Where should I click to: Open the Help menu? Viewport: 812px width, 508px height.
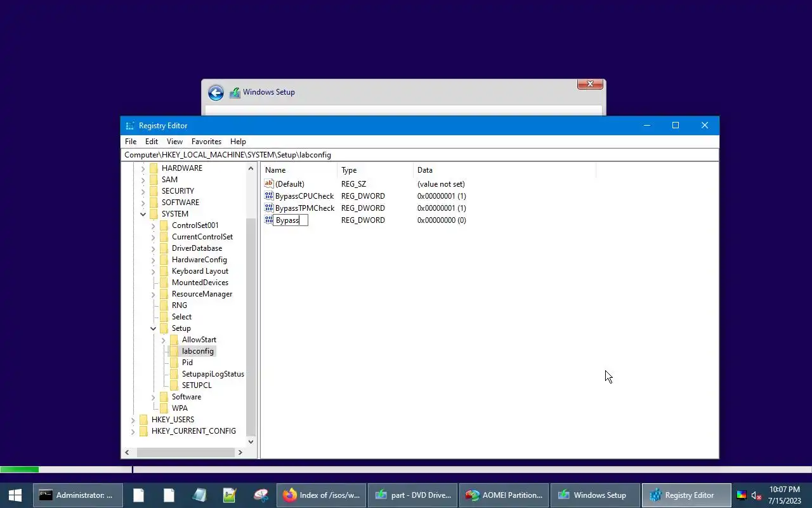click(x=238, y=142)
